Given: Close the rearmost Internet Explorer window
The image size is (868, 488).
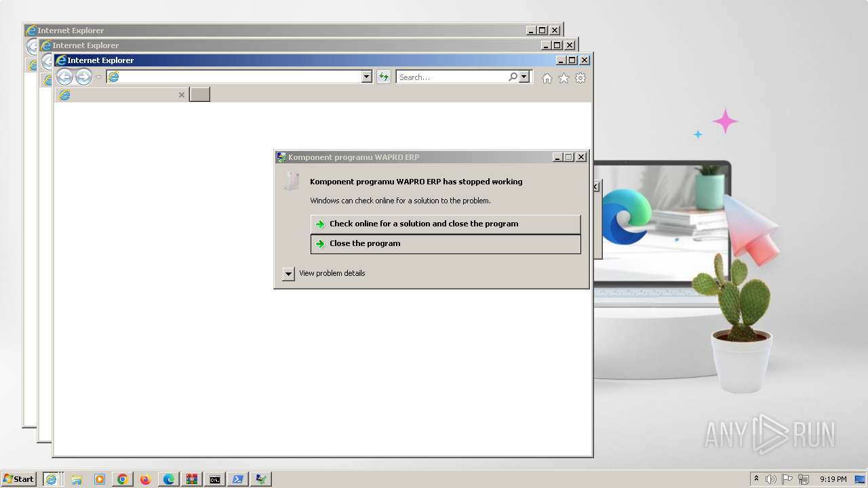Looking at the screenshot, I should 555,30.
